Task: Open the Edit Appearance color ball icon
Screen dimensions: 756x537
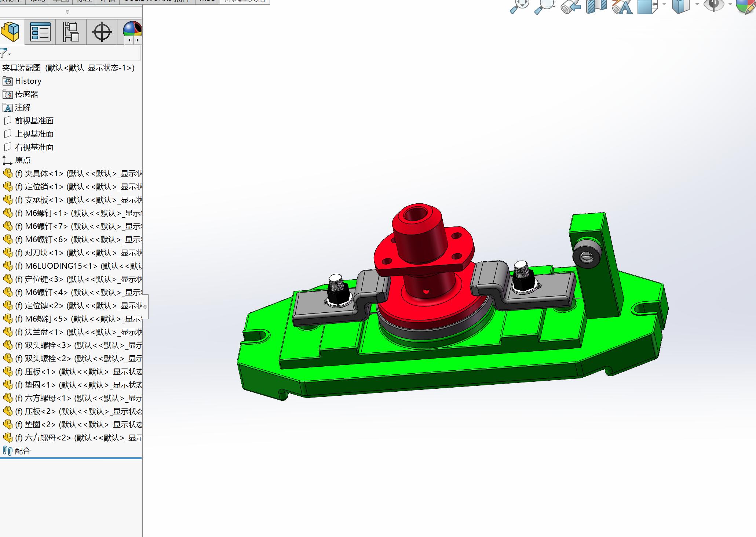Action: tap(746, 6)
